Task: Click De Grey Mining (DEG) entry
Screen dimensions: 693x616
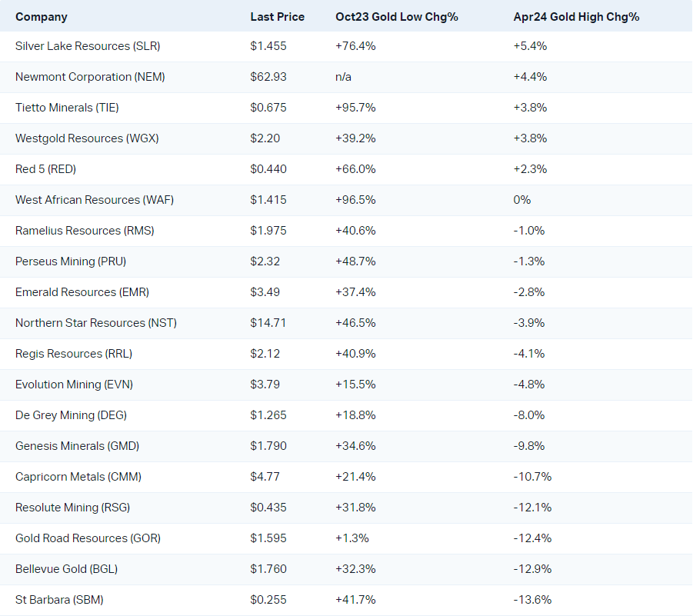Action: pos(71,415)
